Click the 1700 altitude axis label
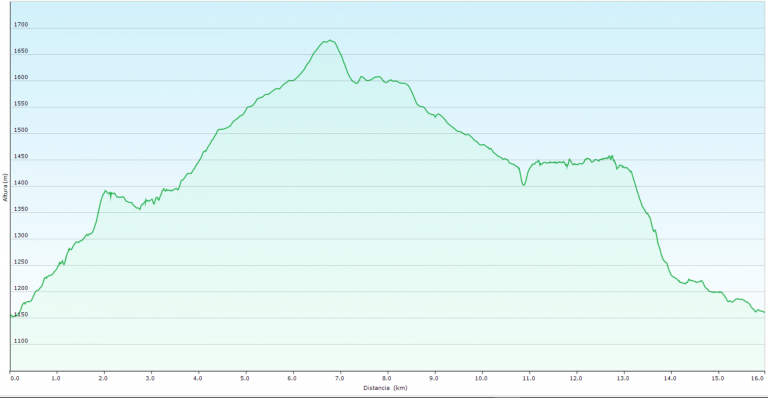The image size is (768, 398). pyautogui.click(x=21, y=24)
